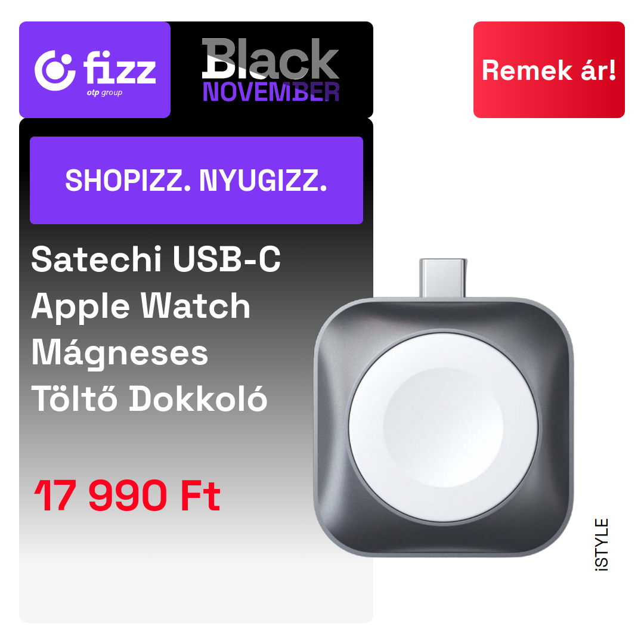644x644 pixels.
Task: Click the purple NOVEMBER text
Action: (271, 92)
